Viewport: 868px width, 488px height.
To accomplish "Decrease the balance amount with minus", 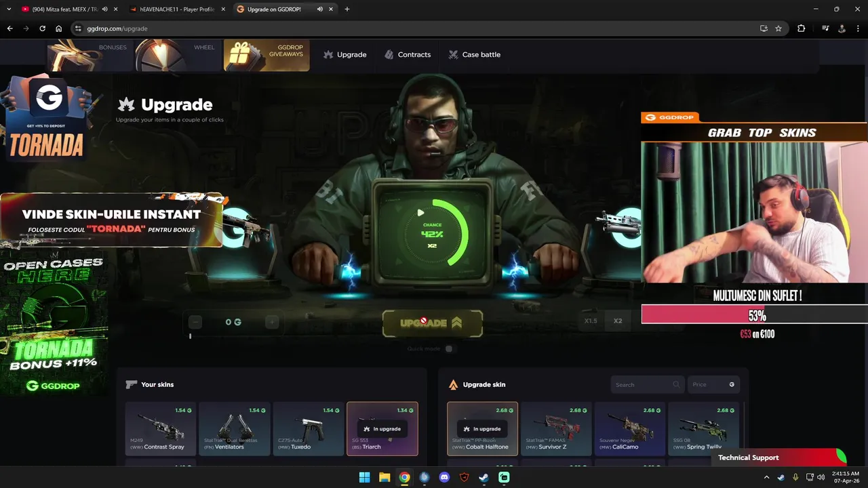I will click(x=195, y=322).
